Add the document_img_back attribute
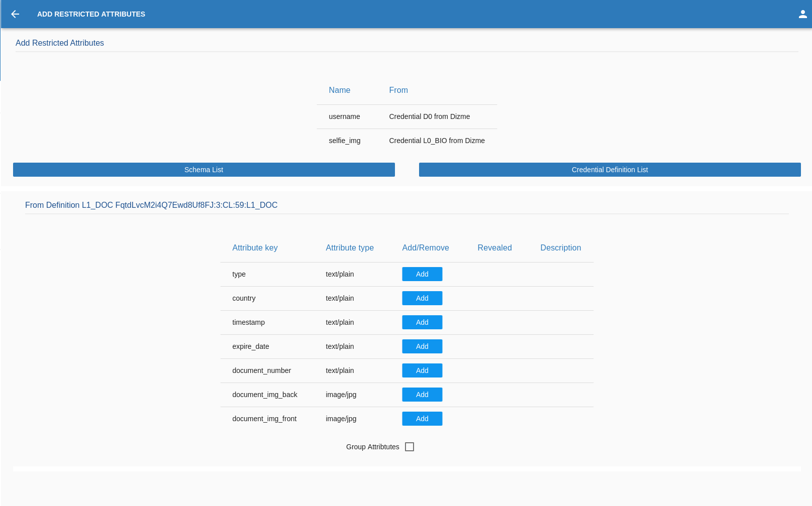This screenshot has width=812, height=506. tap(422, 395)
